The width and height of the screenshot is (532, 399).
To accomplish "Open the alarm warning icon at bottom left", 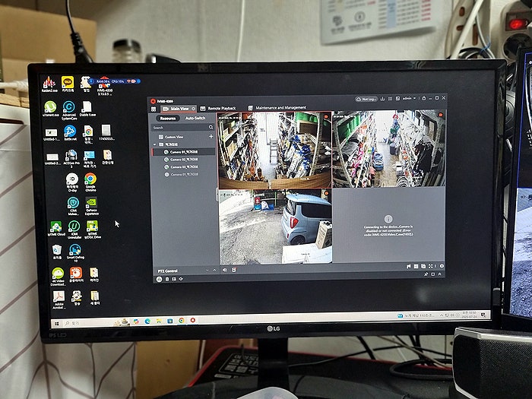I will point(159,279).
